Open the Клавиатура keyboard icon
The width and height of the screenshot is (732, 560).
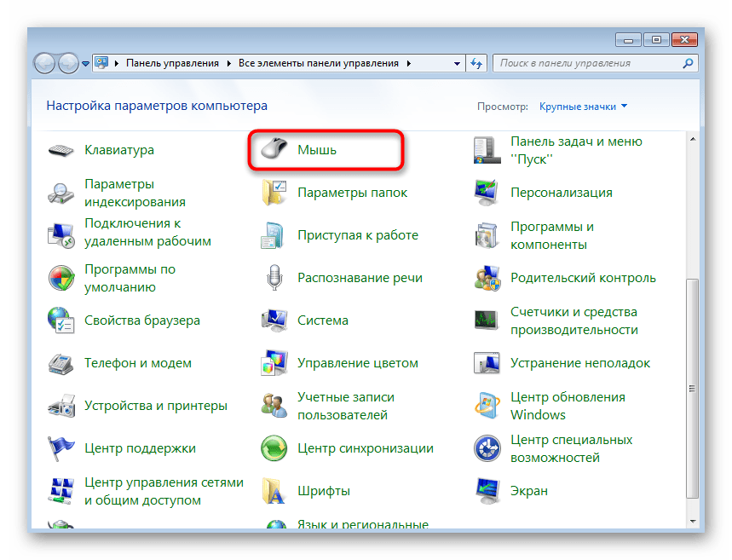tap(61, 150)
